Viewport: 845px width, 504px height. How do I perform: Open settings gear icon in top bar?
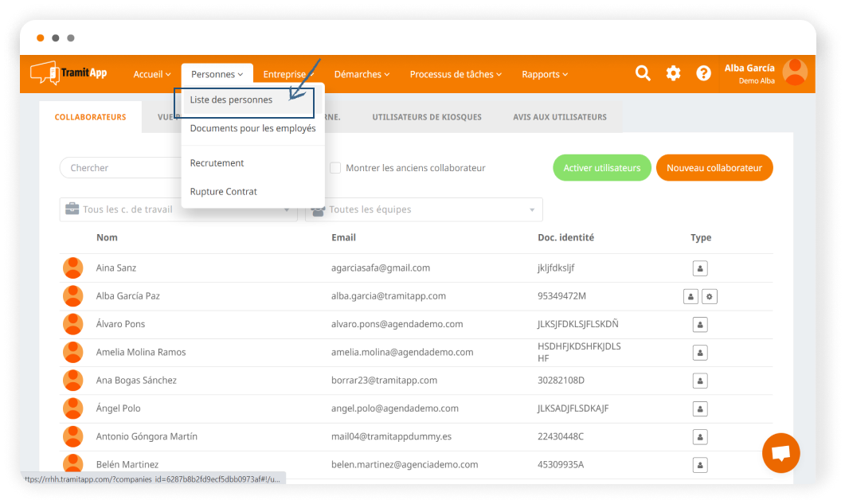coord(673,73)
